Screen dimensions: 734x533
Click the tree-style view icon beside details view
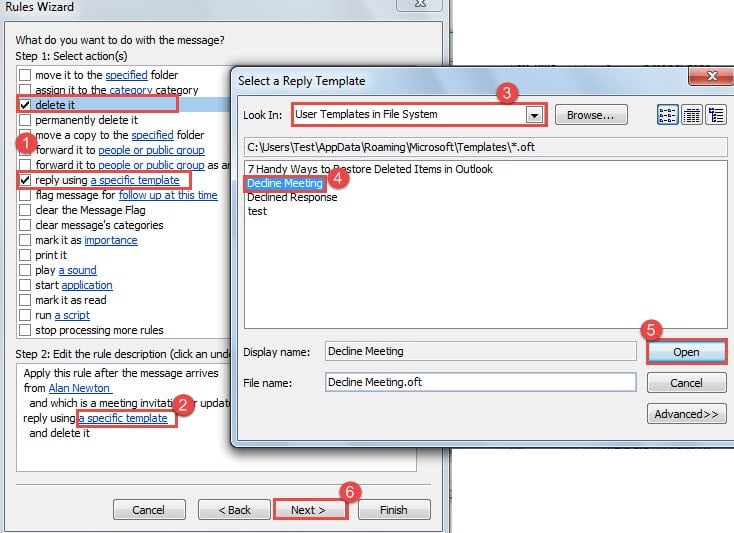tap(716, 114)
